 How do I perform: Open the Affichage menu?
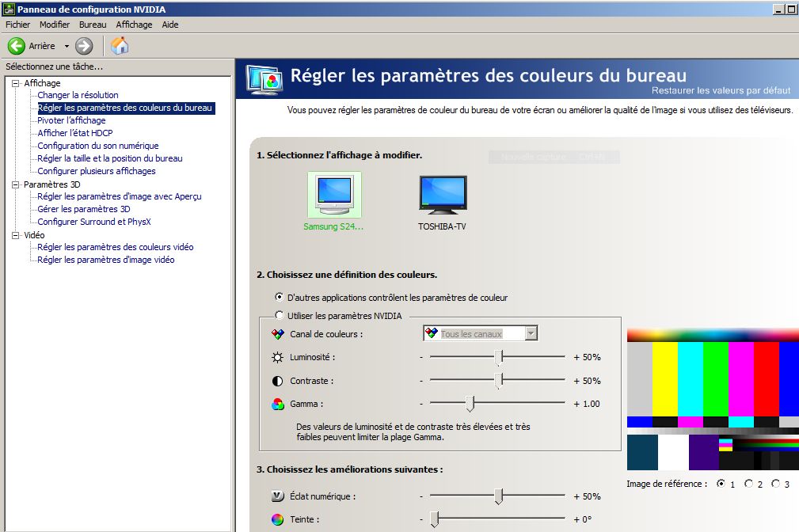coord(134,25)
